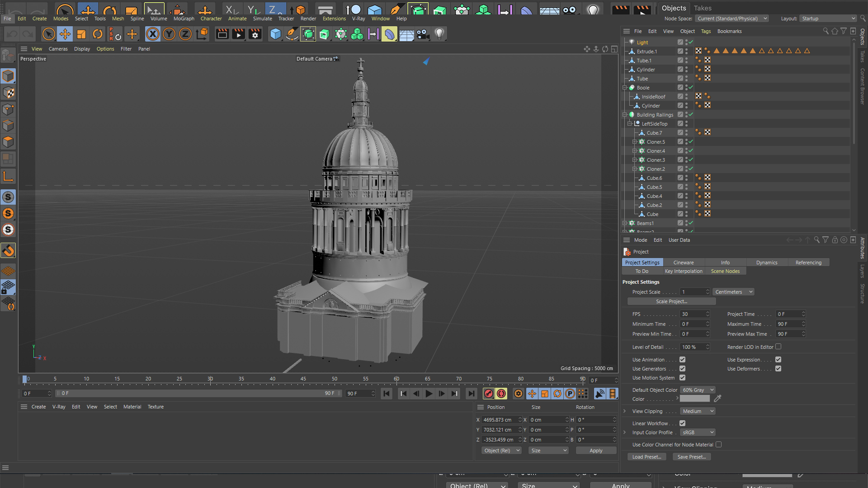Screen dimensions: 868x488
Task: Click the Scale tool icon
Action: (x=81, y=34)
